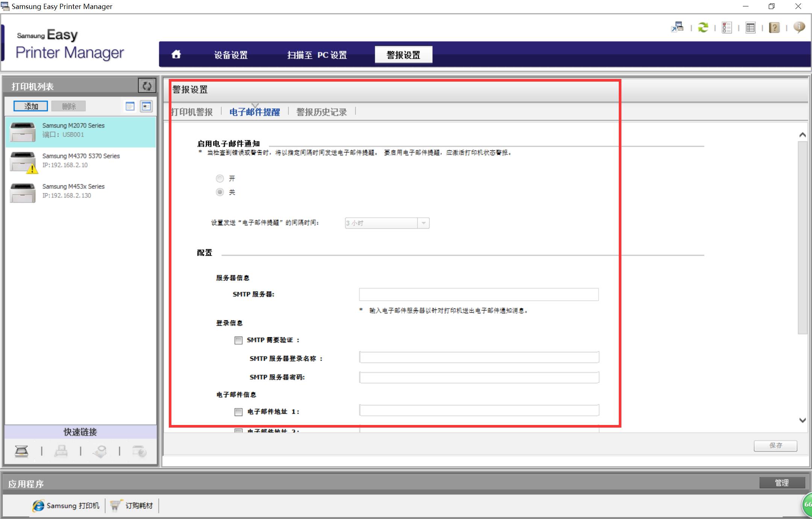Select Samsung M2070 Series printer
Viewport: 812px width, 519px height.
(x=80, y=132)
